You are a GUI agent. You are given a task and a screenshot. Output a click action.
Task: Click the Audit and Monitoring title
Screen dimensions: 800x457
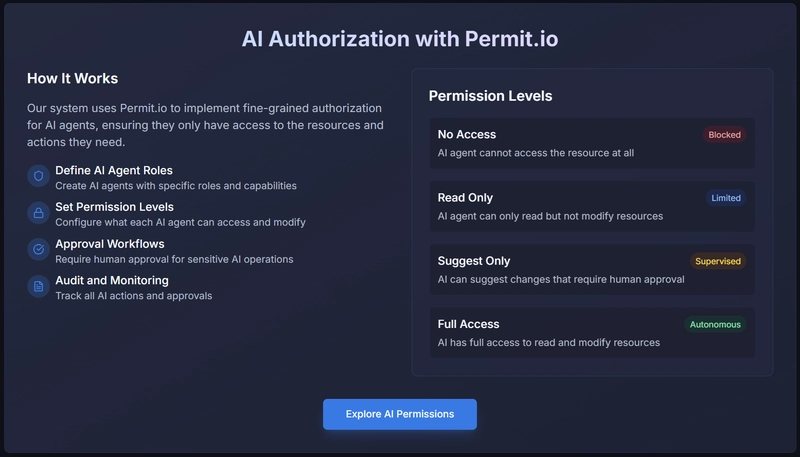point(112,281)
